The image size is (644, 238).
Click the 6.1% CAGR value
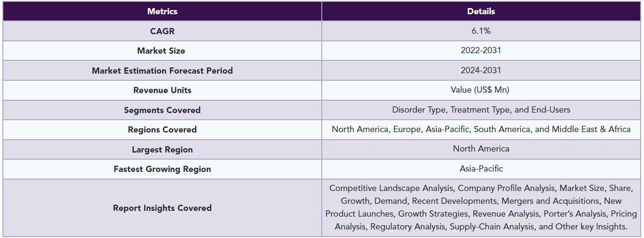(x=481, y=31)
